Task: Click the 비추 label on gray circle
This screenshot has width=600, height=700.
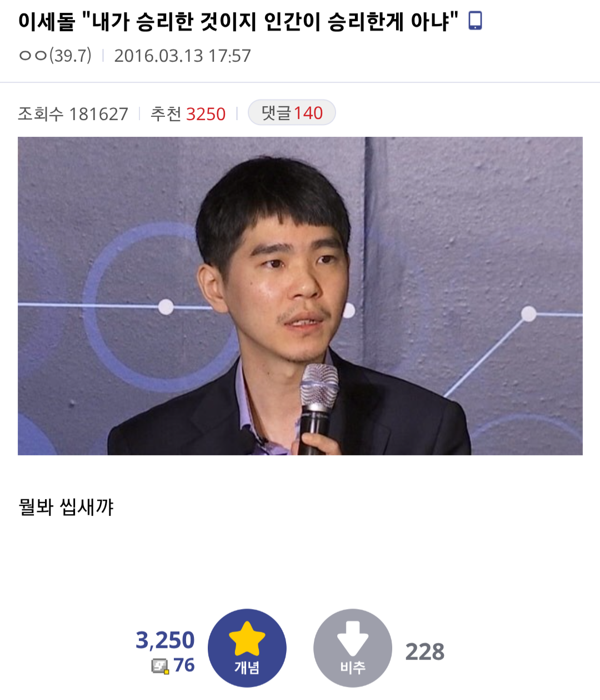Action: (x=353, y=667)
